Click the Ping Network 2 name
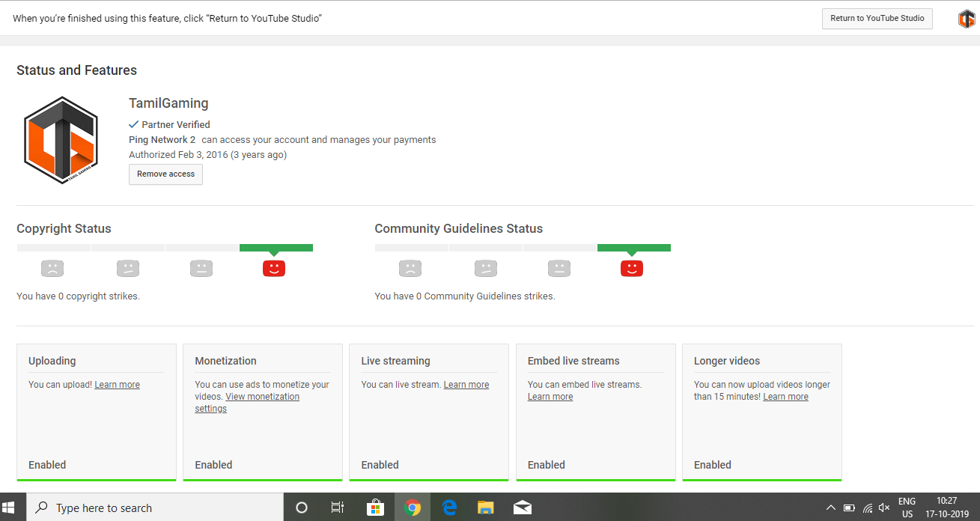The width and height of the screenshot is (980, 521). coord(162,140)
